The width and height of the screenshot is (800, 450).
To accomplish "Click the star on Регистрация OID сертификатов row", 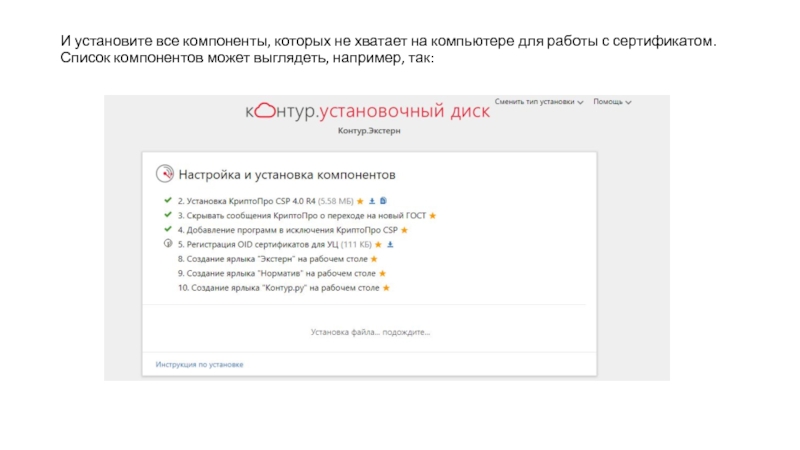I will tap(379, 244).
